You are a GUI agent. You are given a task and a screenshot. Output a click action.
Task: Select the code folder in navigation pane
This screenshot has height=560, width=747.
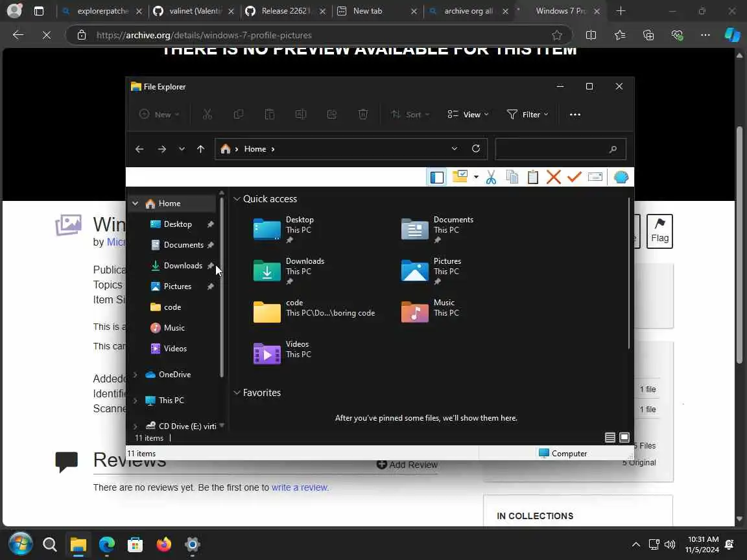click(172, 307)
